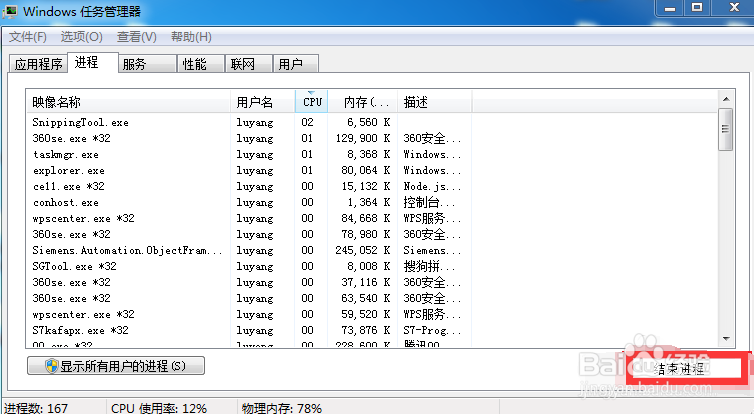Open the 文件(F) menu
This screenshot has width=754, height=414.
point(27,37)
